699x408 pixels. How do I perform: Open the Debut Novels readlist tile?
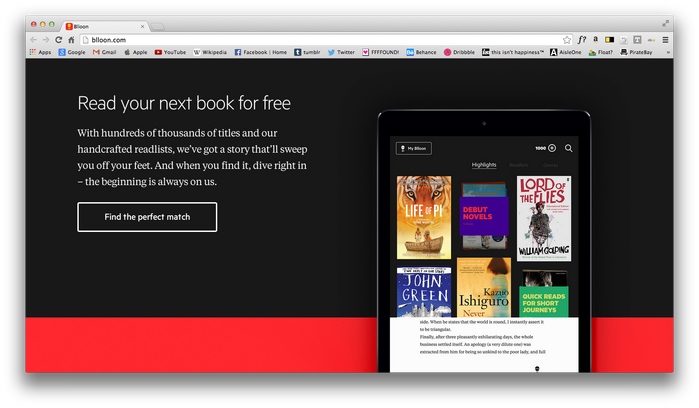pyautogui.click(x=484, y=216)
